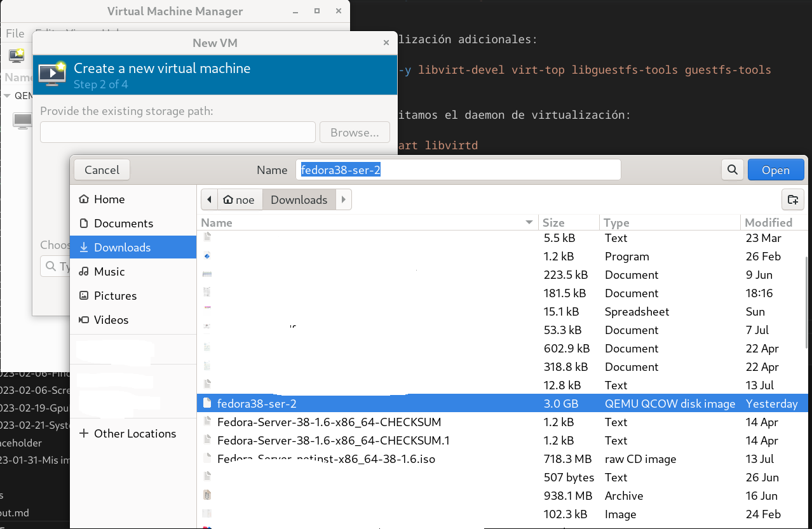Select the 5.5 kB Text file row
The height and width of the screenshot is (529, 812).
coord(502,238)
